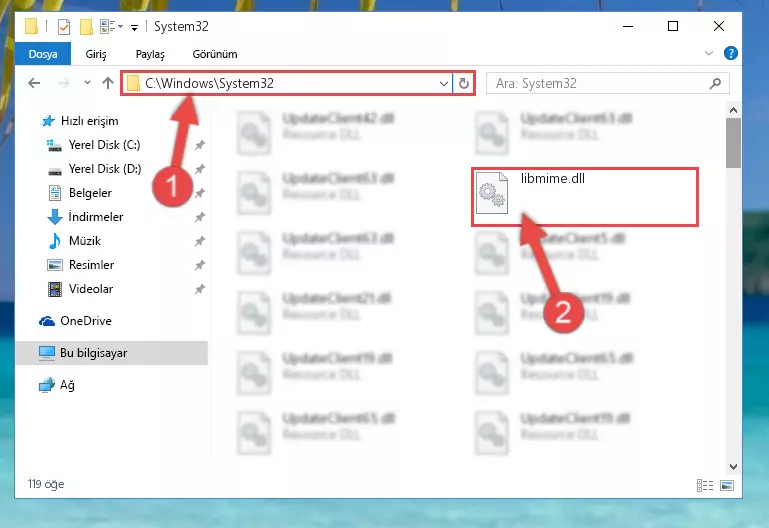Click the Müzik note icon

pos(54,241)
